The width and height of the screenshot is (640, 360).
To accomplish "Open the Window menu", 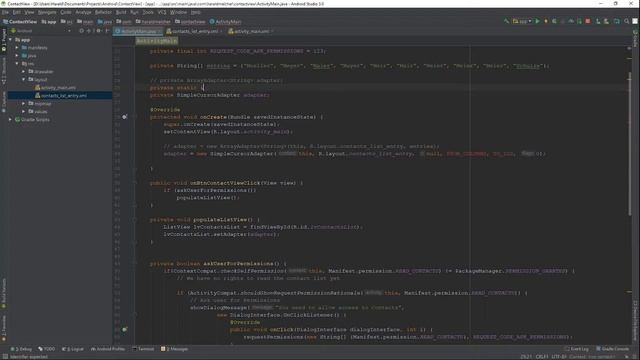I will click(x=178, y=12).
